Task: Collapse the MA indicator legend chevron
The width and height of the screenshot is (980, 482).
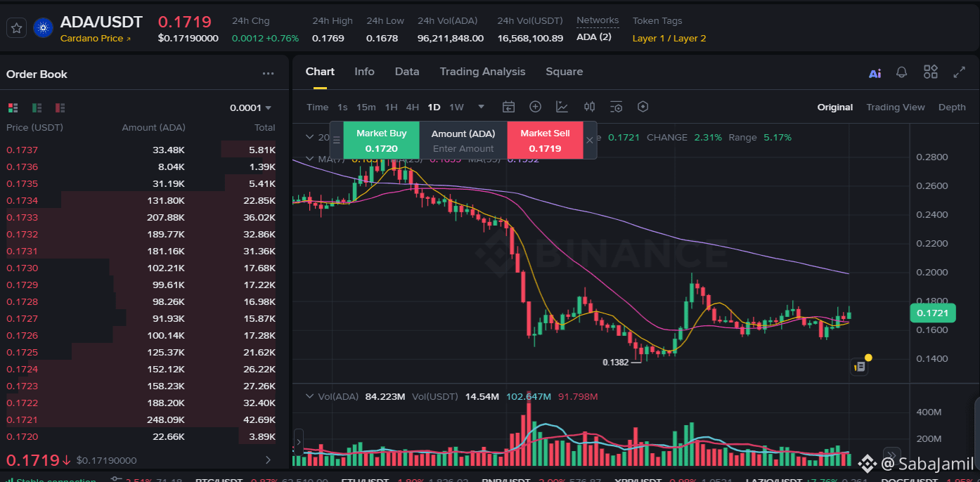Action: 308,159
